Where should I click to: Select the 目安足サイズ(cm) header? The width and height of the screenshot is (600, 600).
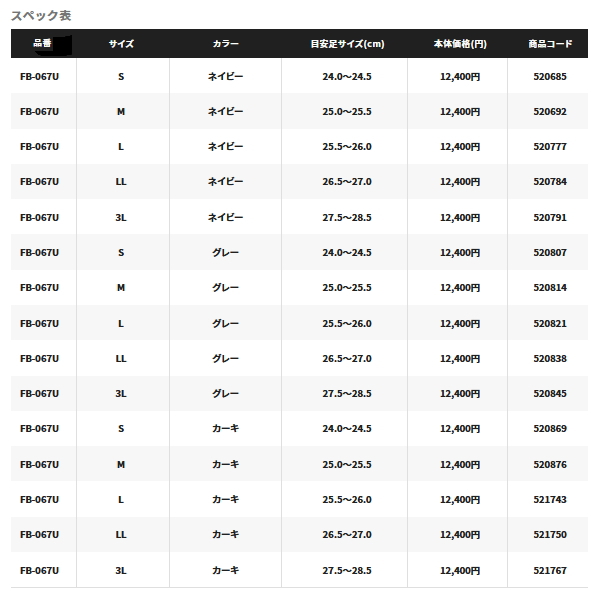347,44
